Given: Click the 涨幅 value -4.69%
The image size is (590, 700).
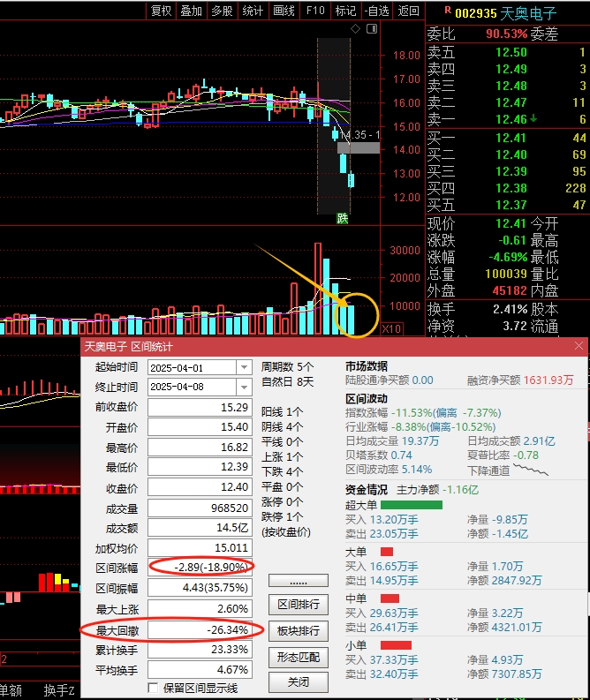Looking at the screenshot, I should (x=508, y=257).
